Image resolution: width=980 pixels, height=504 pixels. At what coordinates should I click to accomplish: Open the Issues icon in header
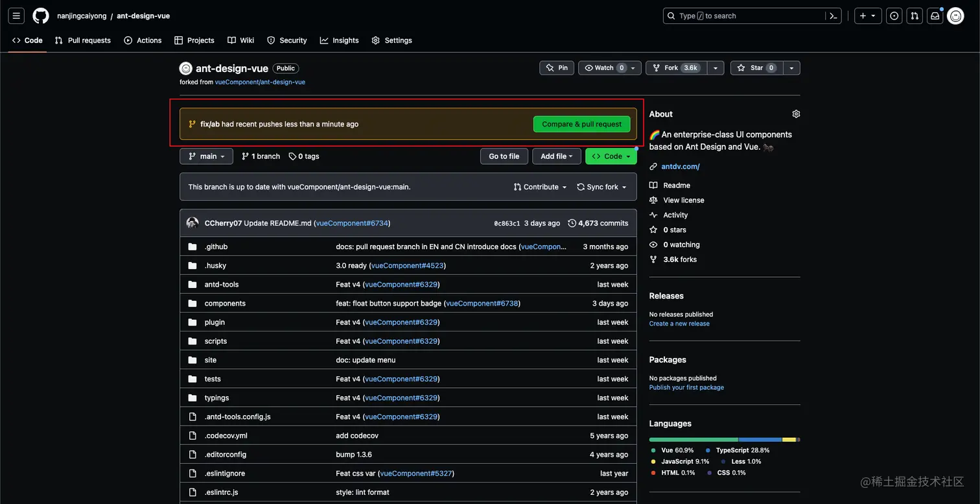pos(894,16)
